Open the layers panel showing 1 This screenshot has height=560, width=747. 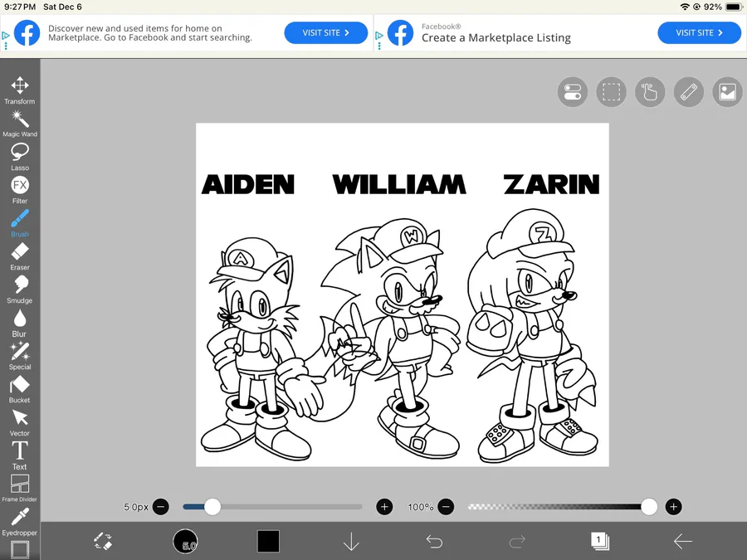[600, 541]
